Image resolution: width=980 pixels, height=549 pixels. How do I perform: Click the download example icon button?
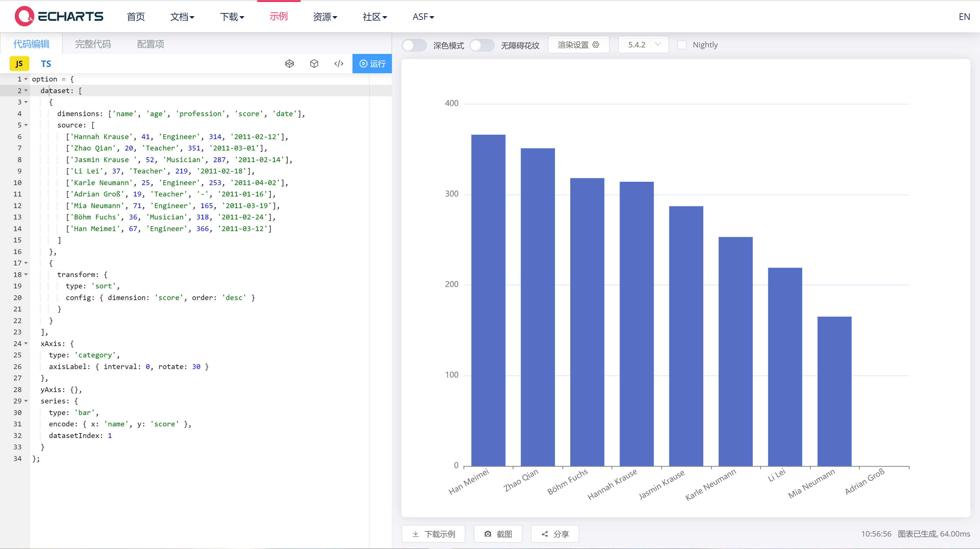coord(433,534)
